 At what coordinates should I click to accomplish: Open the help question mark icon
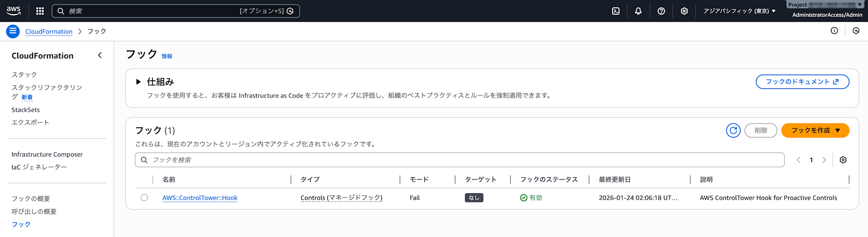661,11
